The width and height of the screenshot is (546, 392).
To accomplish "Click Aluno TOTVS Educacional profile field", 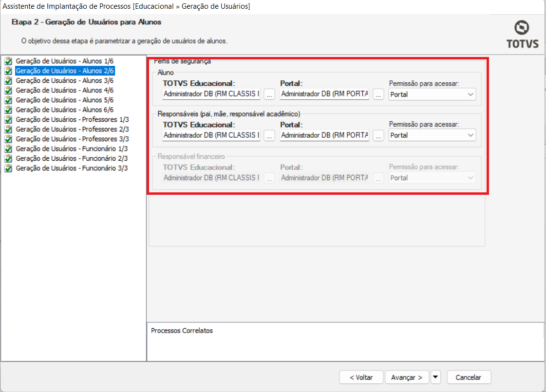I will 211,94.
